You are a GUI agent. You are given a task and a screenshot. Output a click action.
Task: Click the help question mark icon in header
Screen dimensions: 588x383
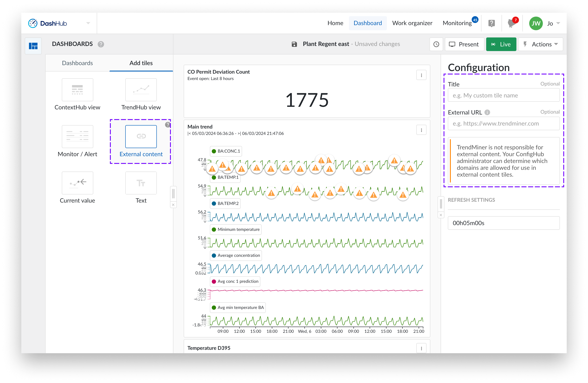click(491, 23)
